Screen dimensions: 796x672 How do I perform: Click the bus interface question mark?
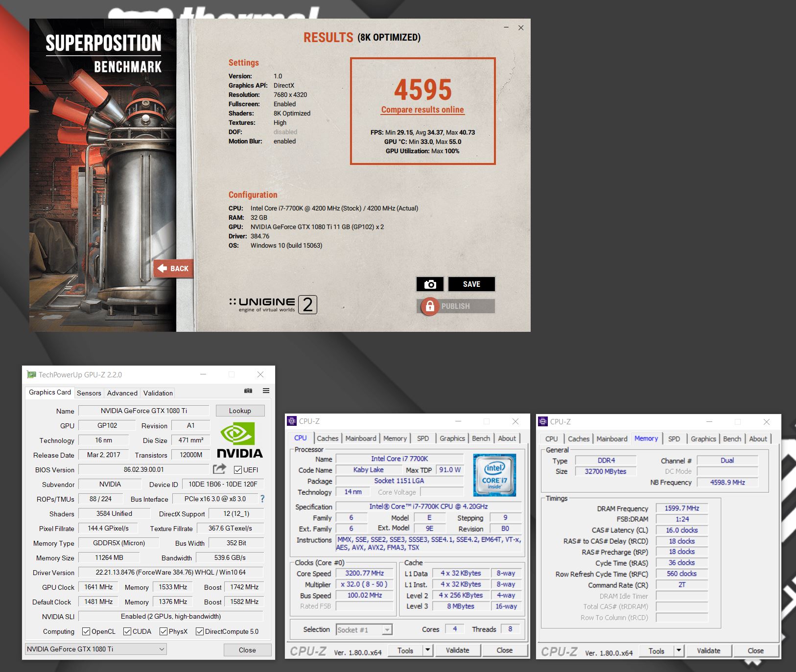click(x=262, y=499)
